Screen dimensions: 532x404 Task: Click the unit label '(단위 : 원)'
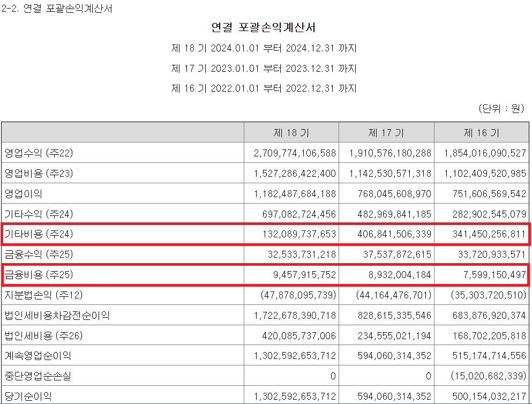click(501, 109)
